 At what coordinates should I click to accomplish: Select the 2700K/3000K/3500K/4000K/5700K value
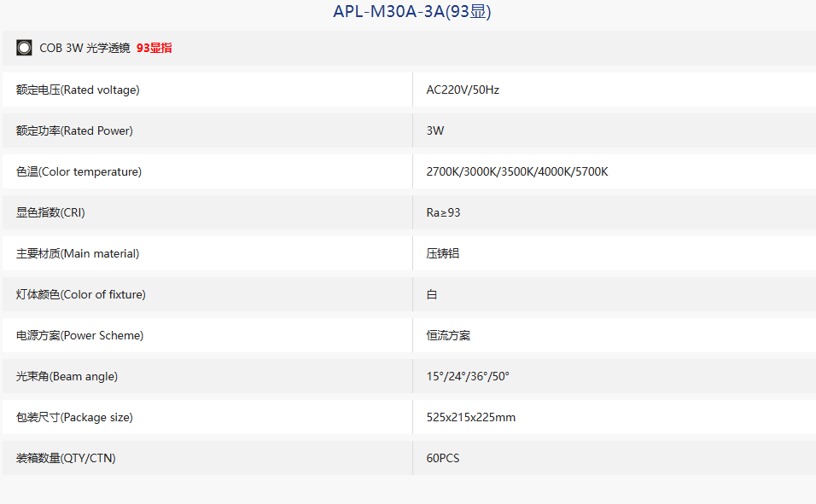click(x=517, y=171)
